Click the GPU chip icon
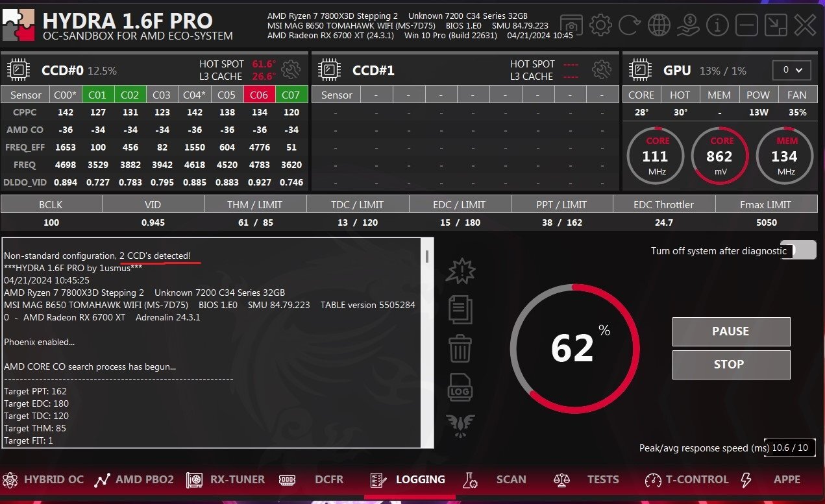The width and height of the screenshot is (825, 504). 641,69
